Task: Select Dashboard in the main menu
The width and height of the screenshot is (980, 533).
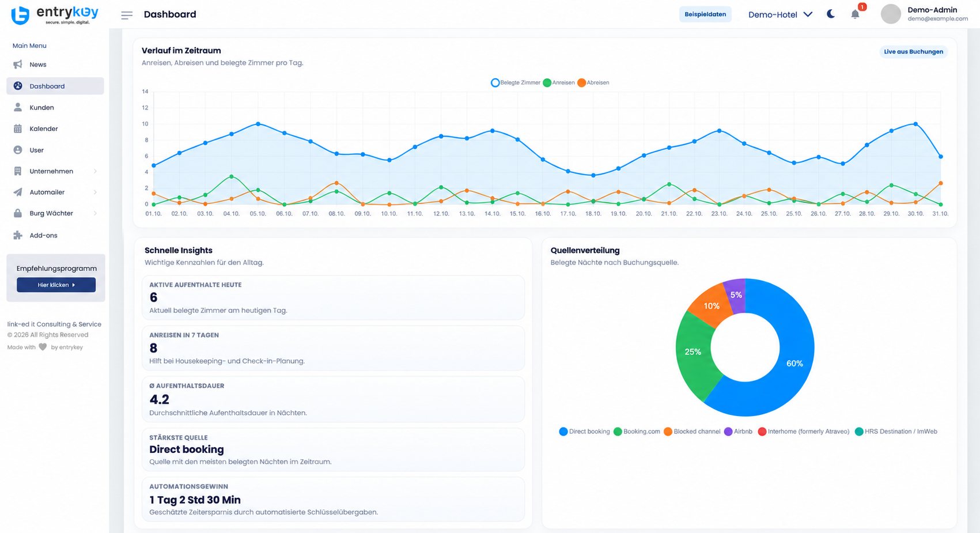Action: coord(55,86)
